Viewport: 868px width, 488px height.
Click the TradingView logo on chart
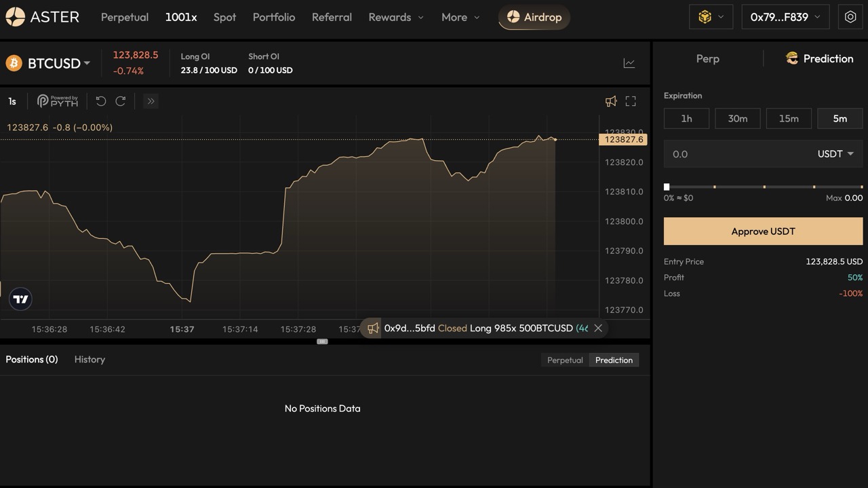pos(20,299)
